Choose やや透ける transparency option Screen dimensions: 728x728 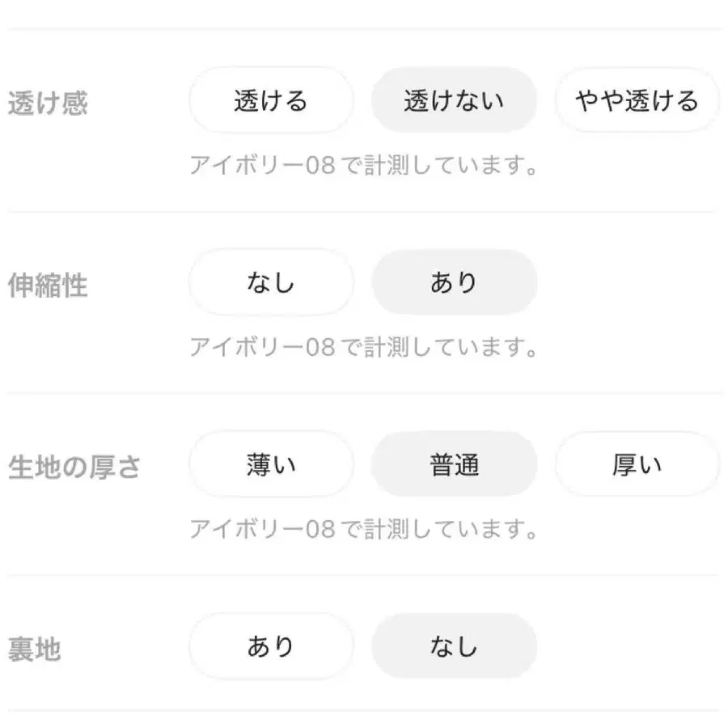pyautogui.click(x=637, y=100)
